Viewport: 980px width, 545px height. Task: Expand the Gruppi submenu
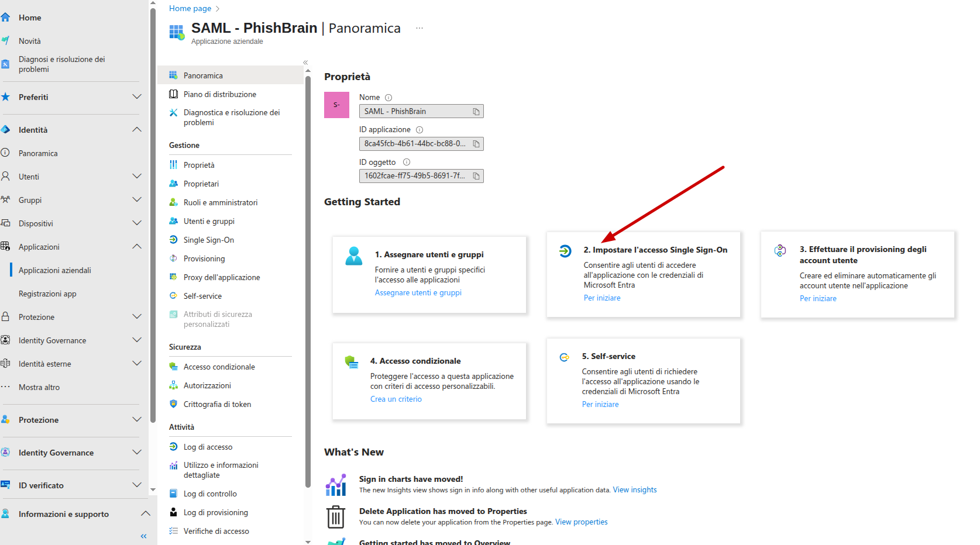137,200
